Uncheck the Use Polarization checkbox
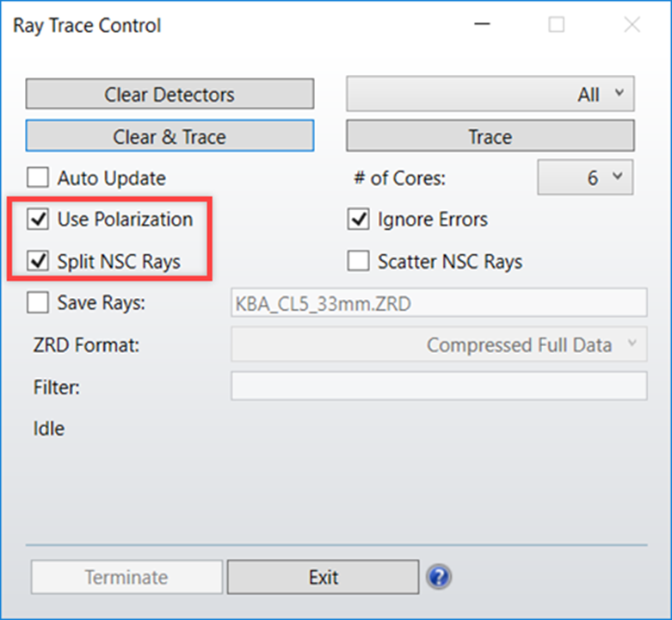Viewport: 672px width, 620px height. tap(38, 220)
